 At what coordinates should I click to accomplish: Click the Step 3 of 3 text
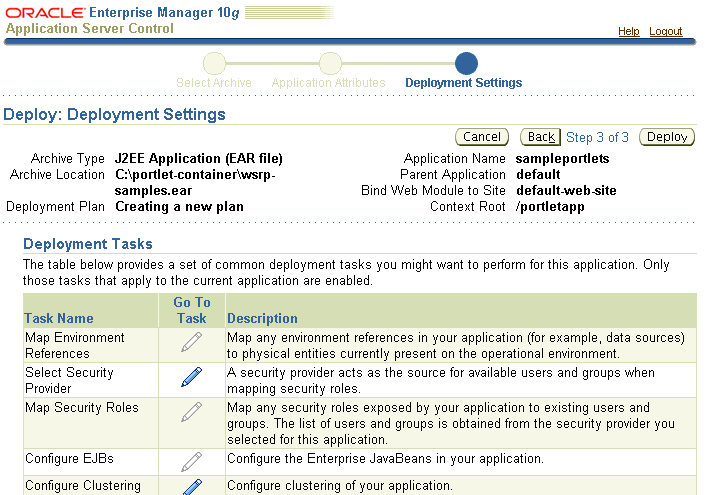pyautogui.click(x=597, y=137)
